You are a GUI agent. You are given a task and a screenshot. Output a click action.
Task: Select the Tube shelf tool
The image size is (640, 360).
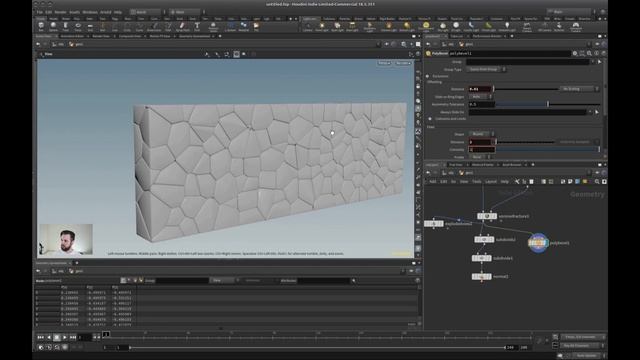(x=65, y=27)
